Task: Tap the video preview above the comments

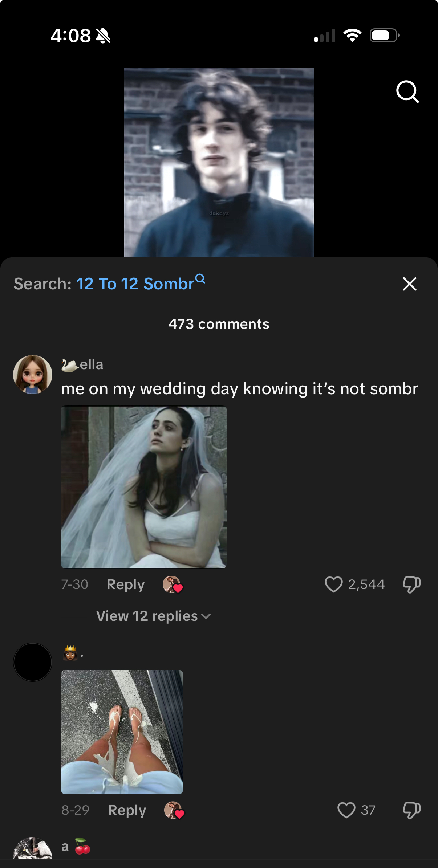Action: point(219,162)
